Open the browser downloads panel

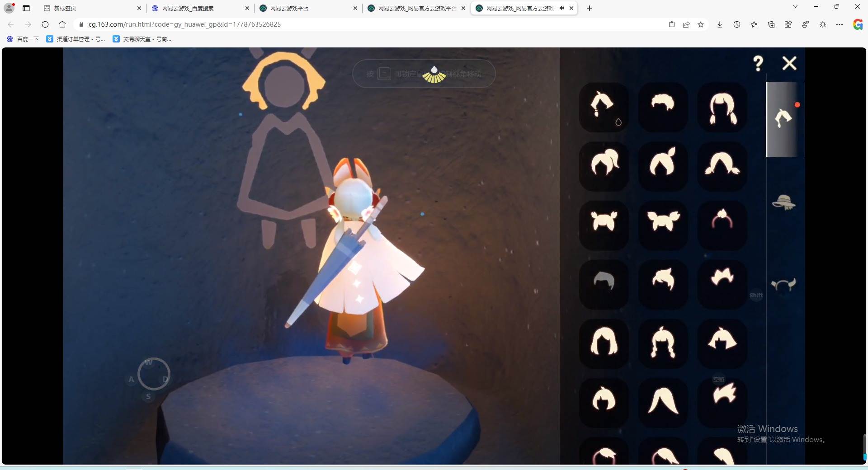click(x=720, y=24)
